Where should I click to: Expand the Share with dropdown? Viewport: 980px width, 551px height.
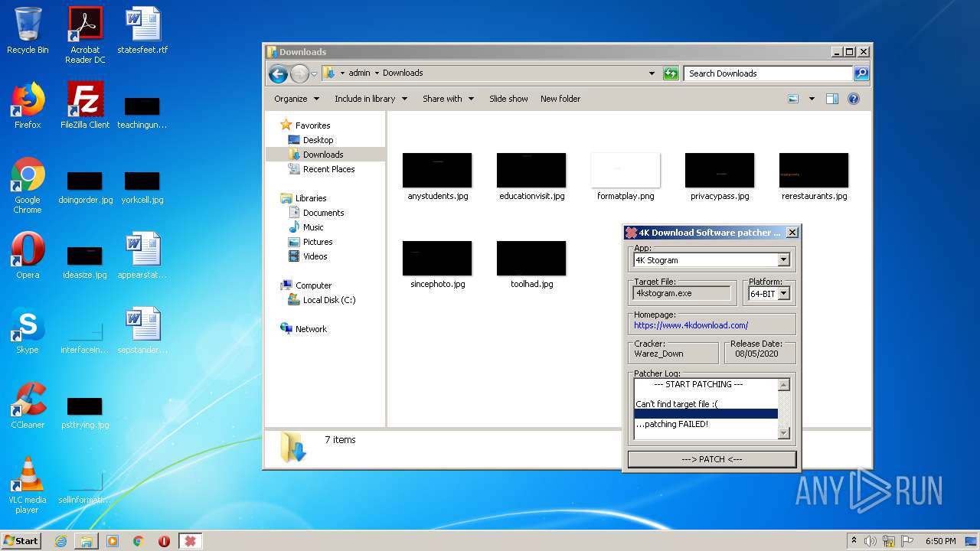pyautogui.click(x=448, y=99)
